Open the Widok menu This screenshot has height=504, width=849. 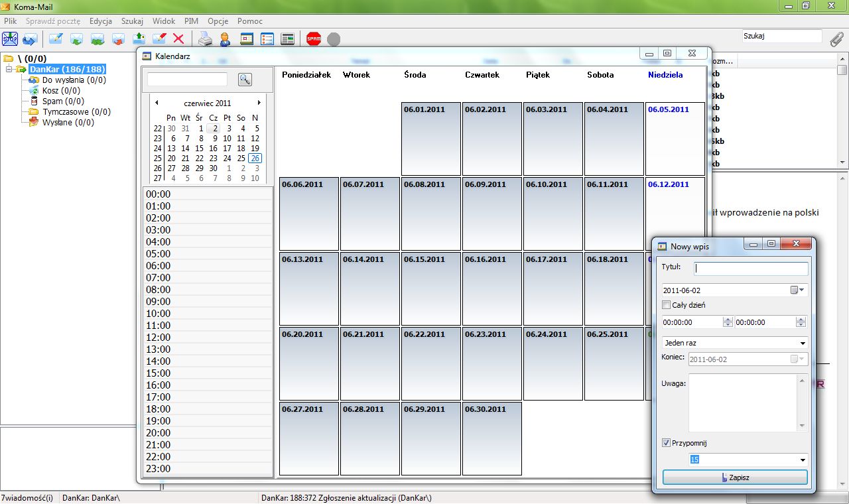(x=164, y=21)
